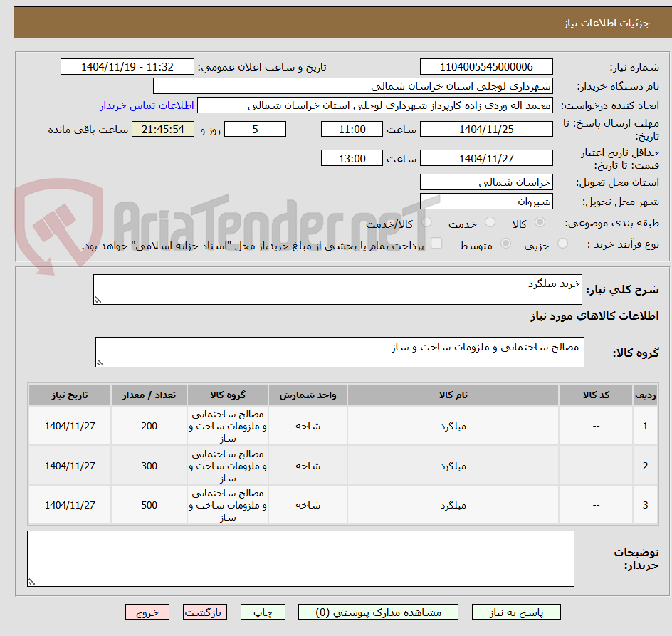
Task: Click the جزئیات اطلاعات نیاز page title
Action: point(607,23)
